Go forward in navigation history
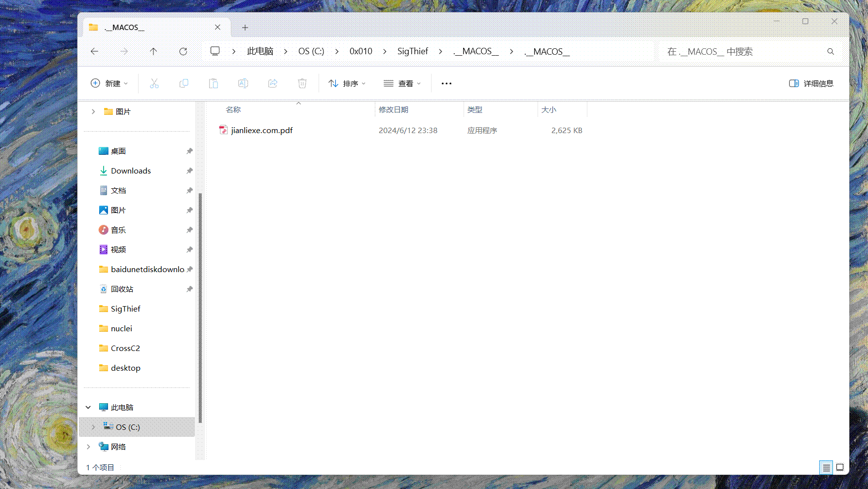The width and height of the screenshot is (868, 489). pos(124,51)
